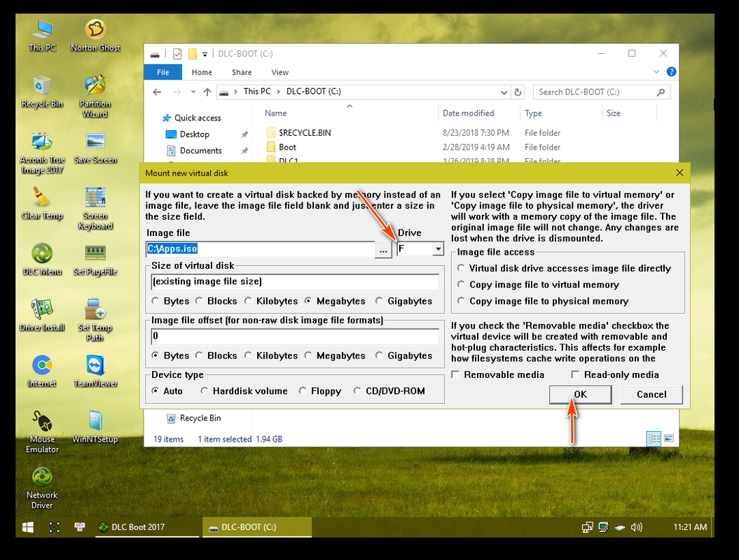Select Harddisk volume device type

click(x=244, y=391)
